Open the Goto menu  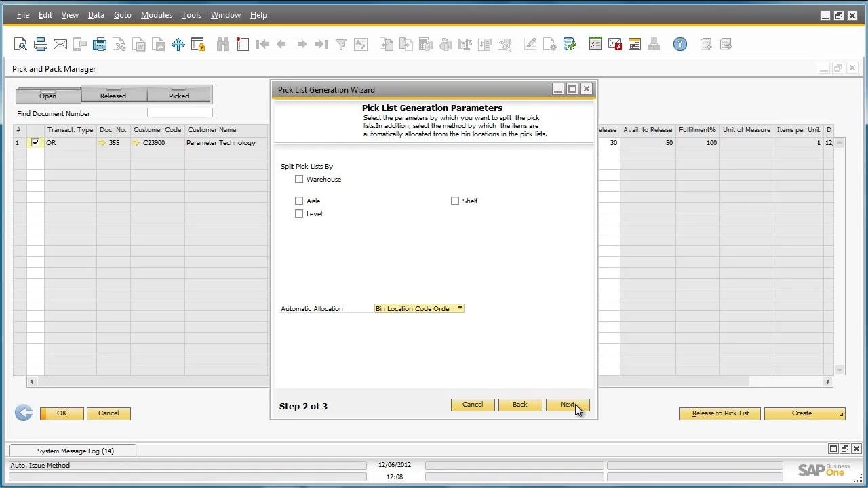122,15
